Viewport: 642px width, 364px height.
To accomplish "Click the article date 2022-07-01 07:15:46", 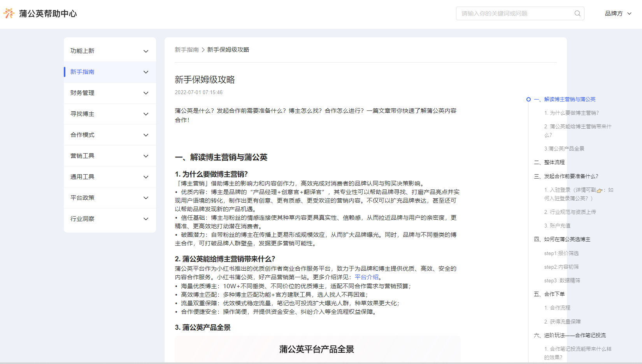I will (x=199, y=93).
